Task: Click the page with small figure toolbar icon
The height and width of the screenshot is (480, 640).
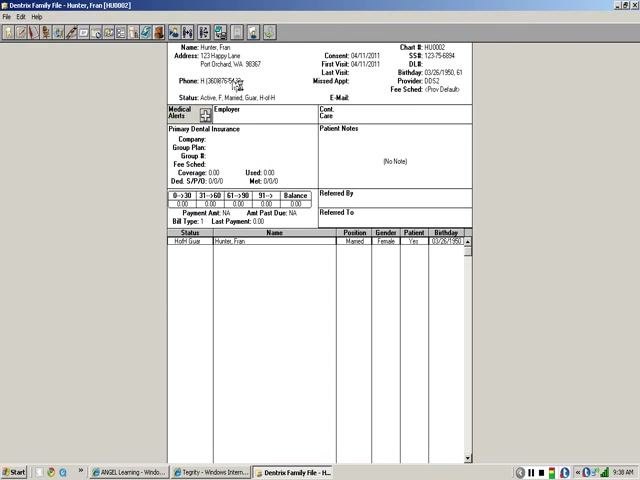Action: 133,32
